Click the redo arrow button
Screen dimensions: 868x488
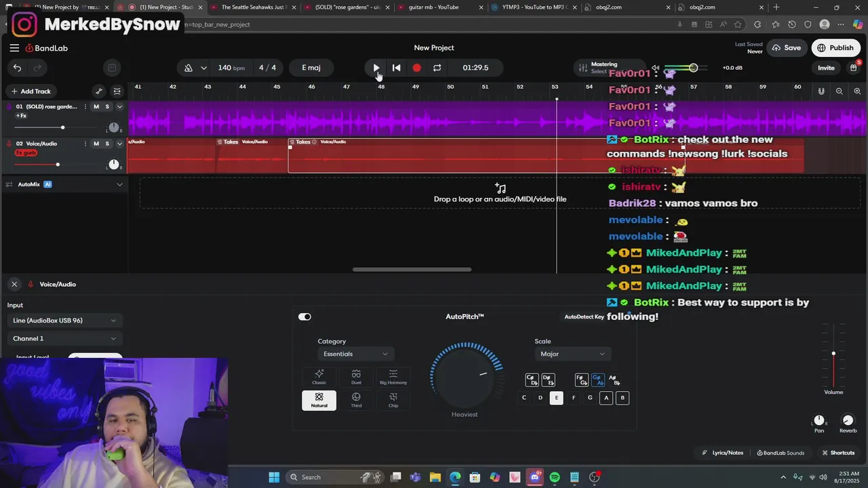coord(37,68)
